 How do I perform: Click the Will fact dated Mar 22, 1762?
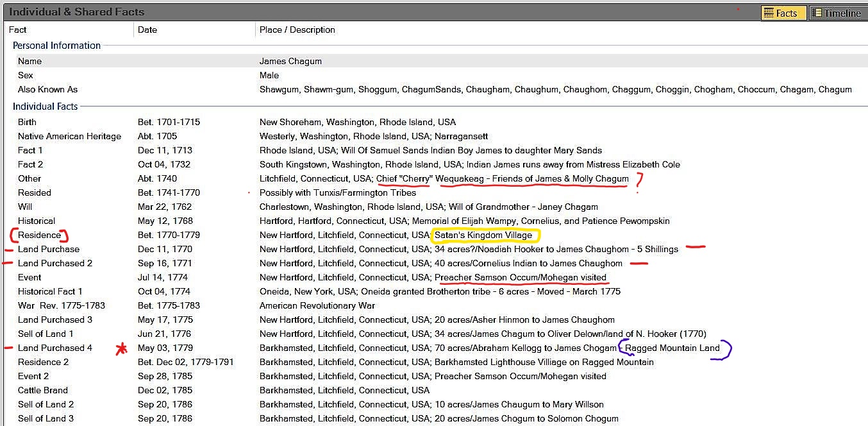pos(25,207)
